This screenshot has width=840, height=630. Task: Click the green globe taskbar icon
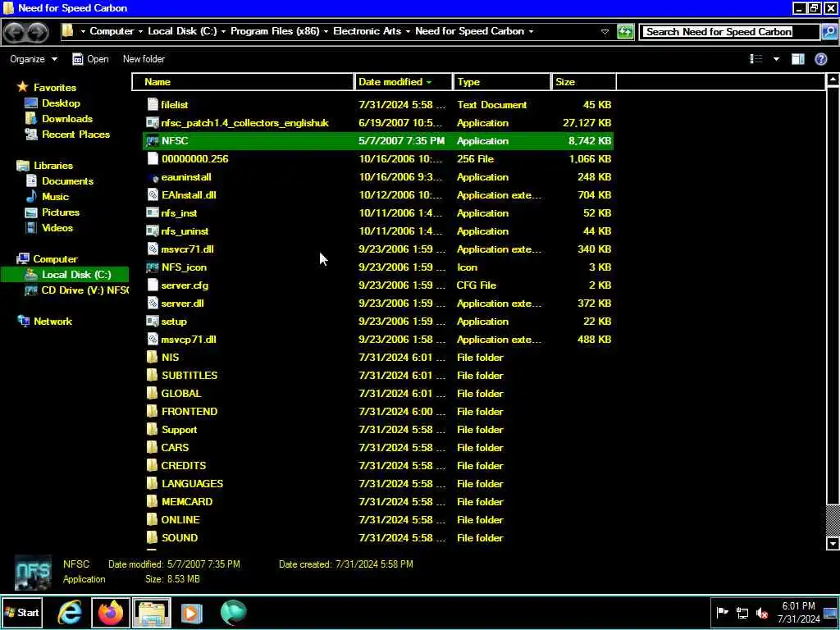pos(234,612)
